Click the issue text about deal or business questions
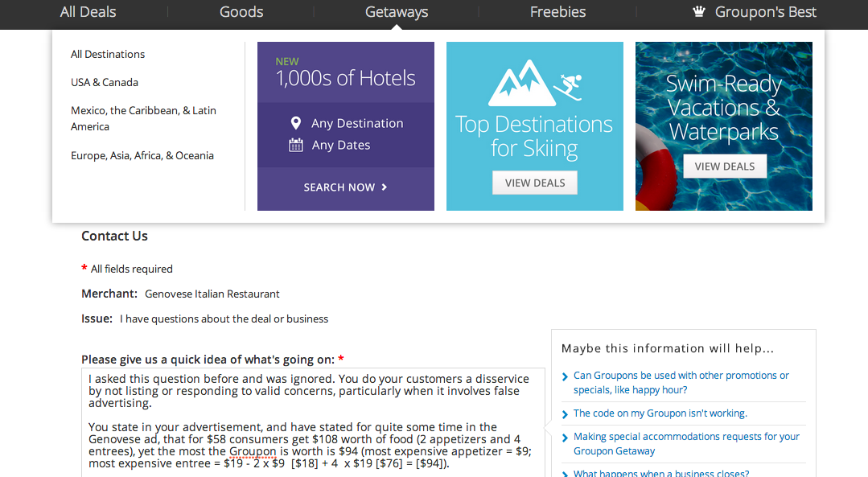The height and width of the screenshot is (477, 868). point(224,319)
